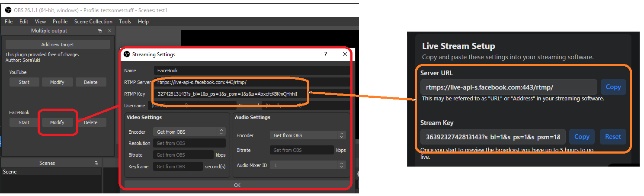Click the Live Stream Setup heading

[458, 46]
